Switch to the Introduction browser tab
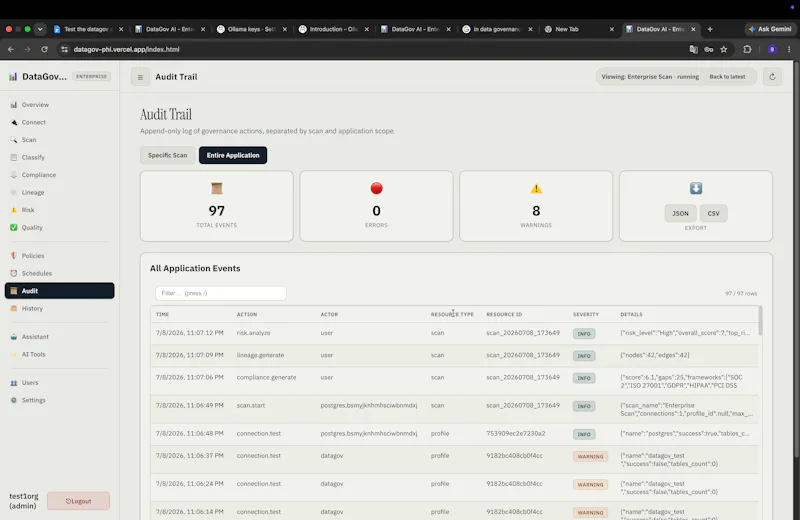Screen dimensions: 800x520 coord(333,29)
